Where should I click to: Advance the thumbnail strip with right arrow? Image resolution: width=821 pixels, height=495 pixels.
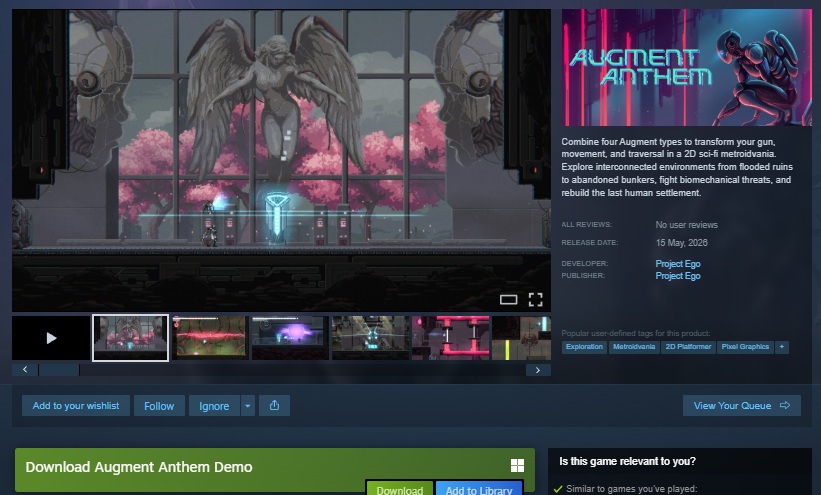coord(538,370)
